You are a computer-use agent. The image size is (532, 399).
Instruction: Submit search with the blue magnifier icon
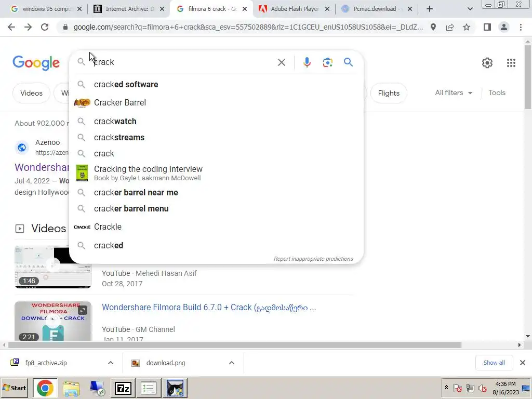tap(348, 62)
